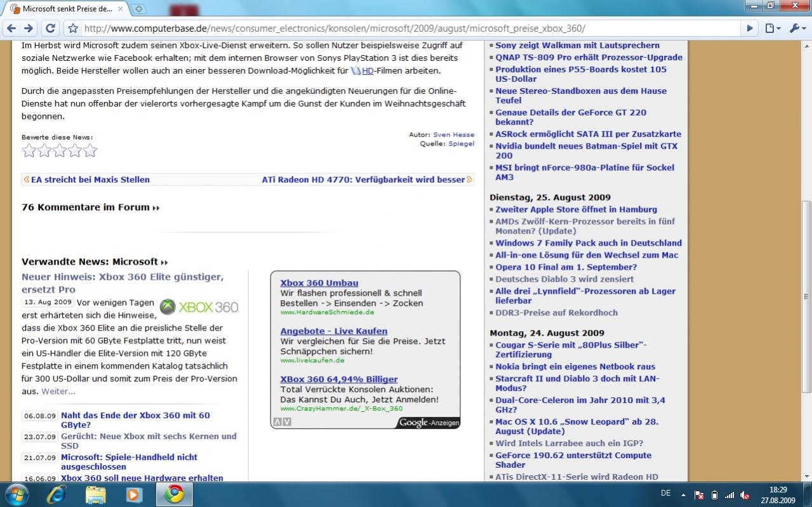Open the Chrome wrench settings menu

[797, 29]
